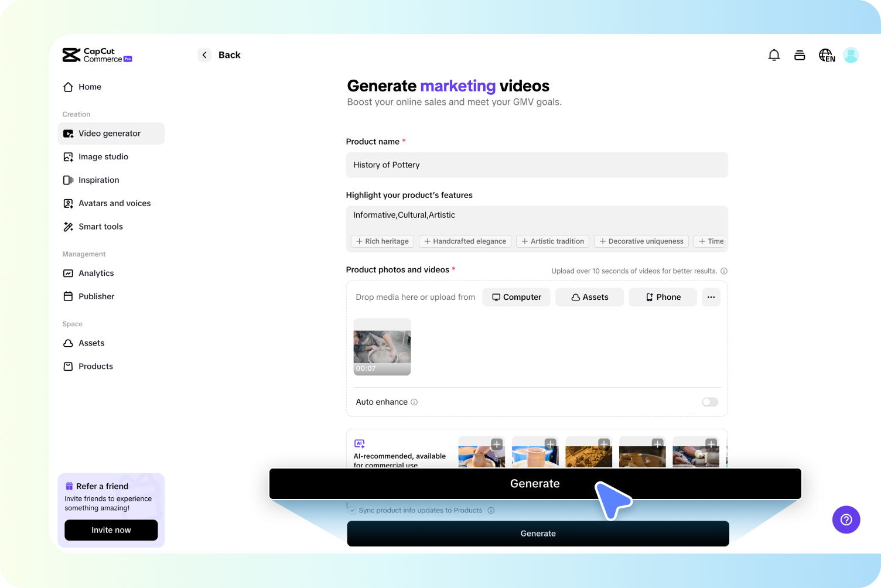This screenshot has height=588, width=881.
Task: Open the Analytics panel
Action: (96, 273)
